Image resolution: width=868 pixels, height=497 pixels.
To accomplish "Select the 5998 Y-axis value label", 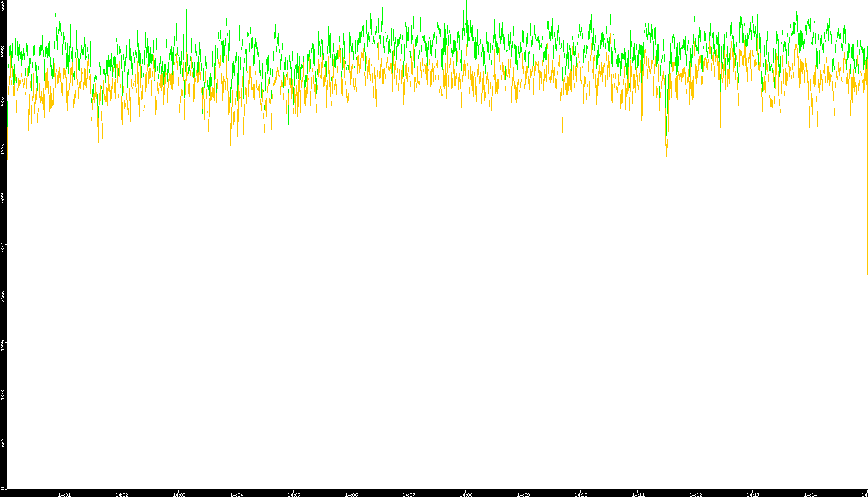I will (x=3, y=52).
